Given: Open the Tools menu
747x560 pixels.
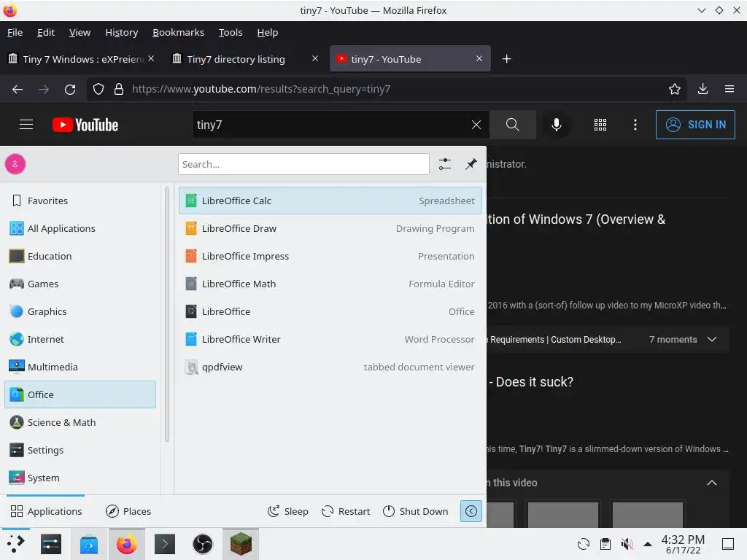Looking at the screenshot, I should pyautogui.click(x=230, y=32).
